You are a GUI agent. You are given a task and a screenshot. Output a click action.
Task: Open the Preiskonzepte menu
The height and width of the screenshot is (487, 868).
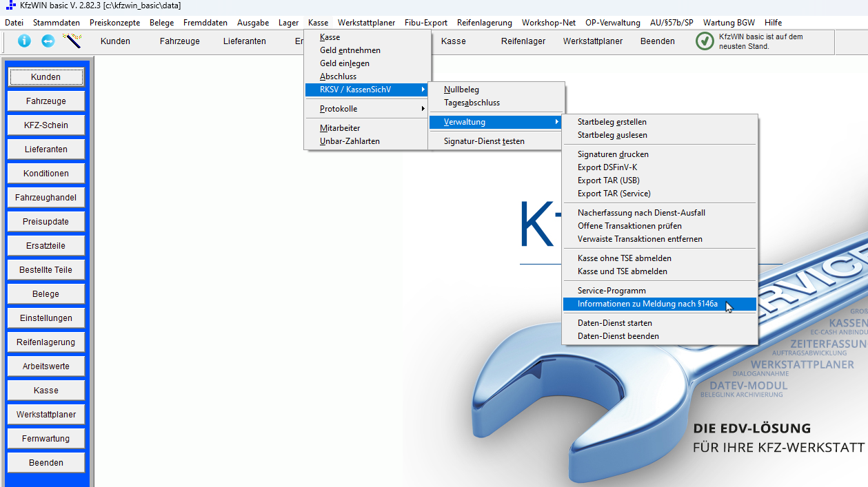pos(114,23)
